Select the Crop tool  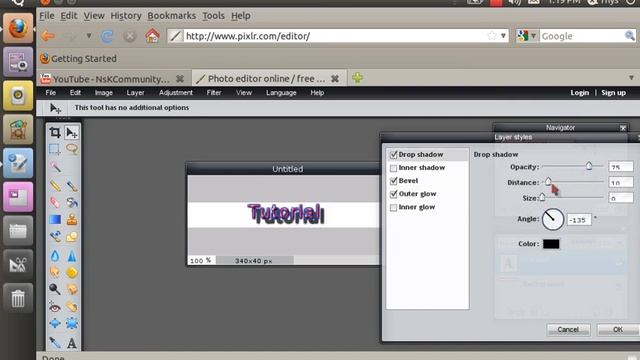point(55,132)
